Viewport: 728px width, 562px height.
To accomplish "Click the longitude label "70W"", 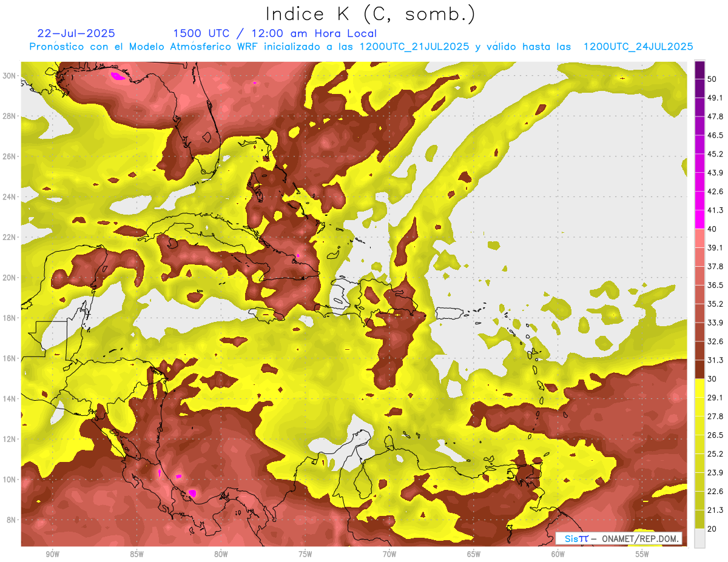I will pos(389,554).
